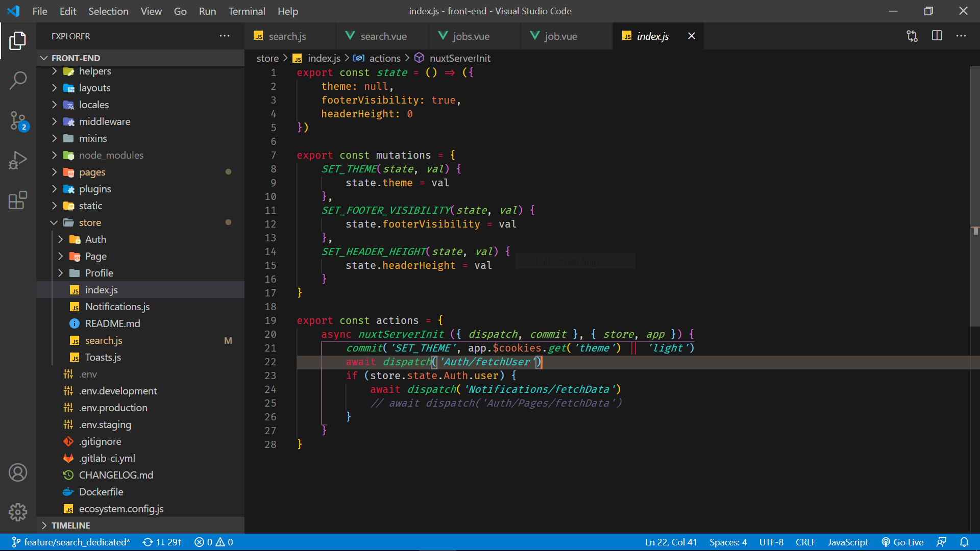Open the notifications bell in status bar
980x551 pixels.
click(x=964, y=542)
